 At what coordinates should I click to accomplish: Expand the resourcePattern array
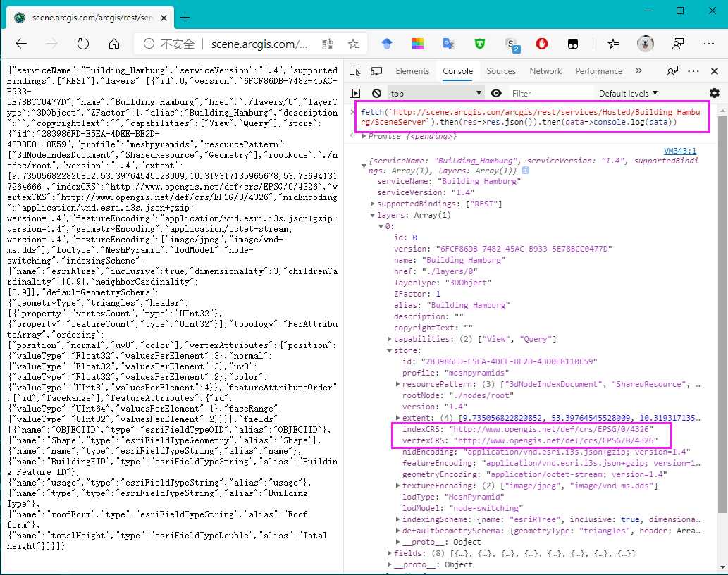point(397,384)
